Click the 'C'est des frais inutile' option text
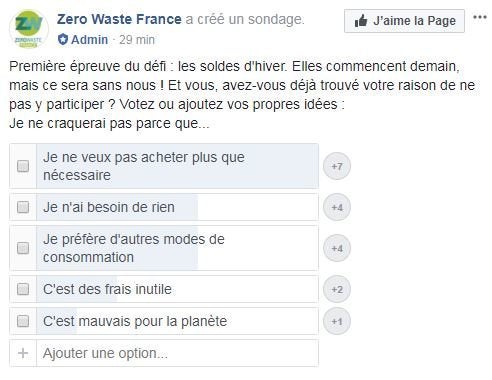492x380 pixels. (x=107, y=289)
